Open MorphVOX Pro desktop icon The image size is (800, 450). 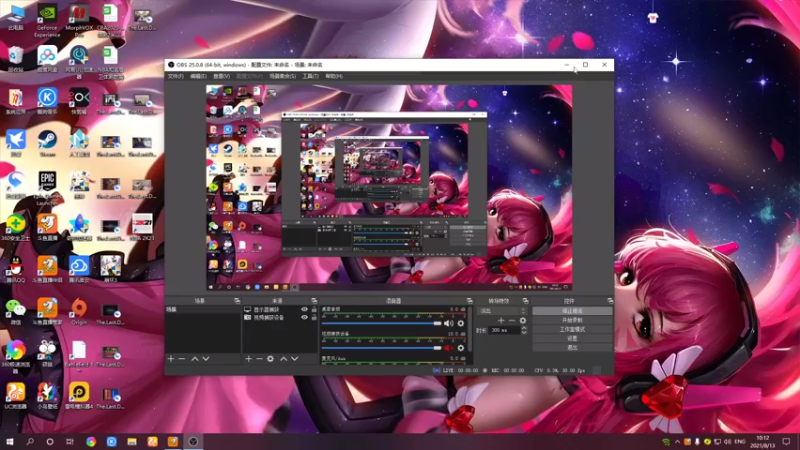click(79, 21)
